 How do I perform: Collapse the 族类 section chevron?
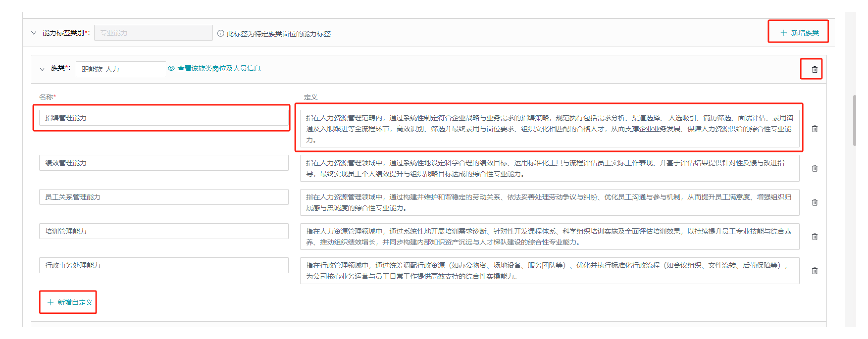coord(42,69)
